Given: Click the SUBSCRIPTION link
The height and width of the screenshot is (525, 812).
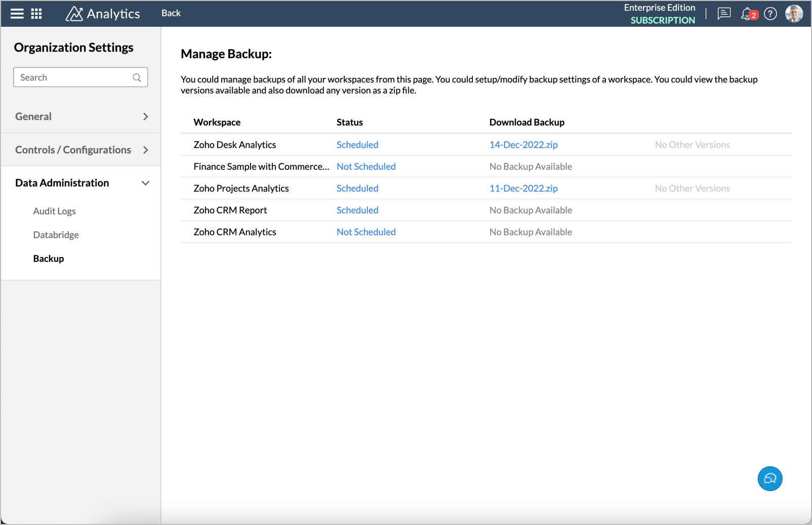Looking at the screenshot, I should click(x=663, y=20).
